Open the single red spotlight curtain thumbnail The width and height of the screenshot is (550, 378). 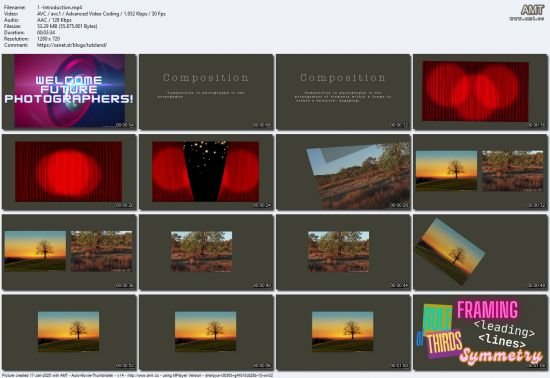point(69,172)
